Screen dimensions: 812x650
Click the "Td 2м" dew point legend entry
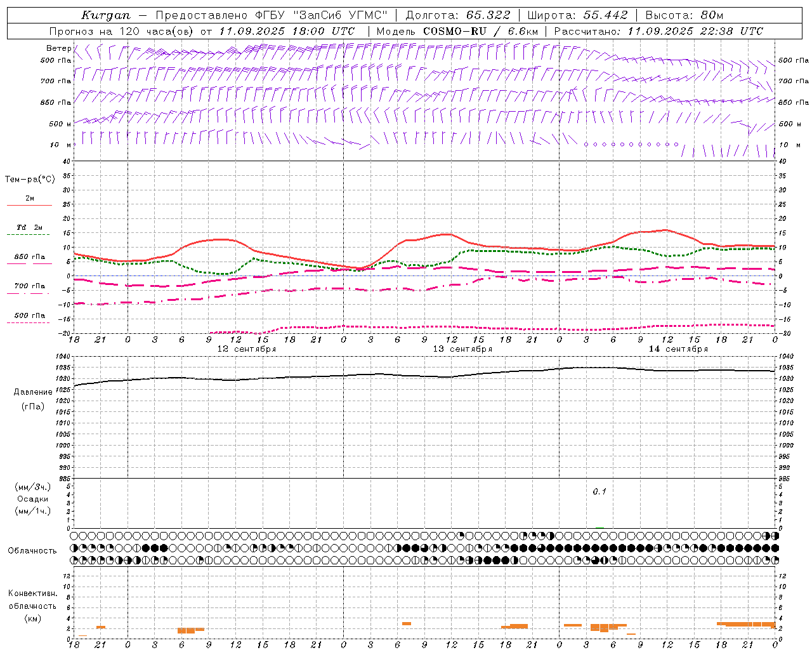[x=29, y=227]
